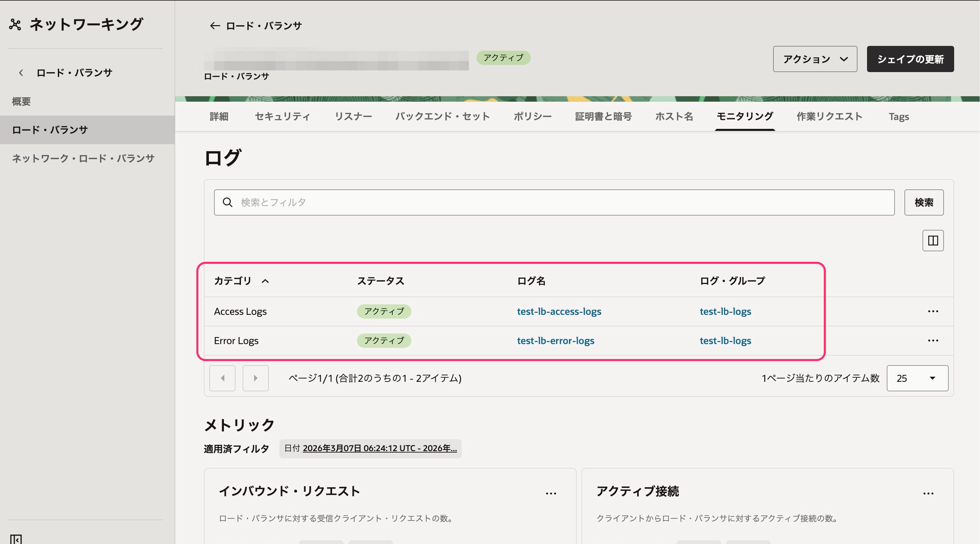
Task: Click the アクティブ badge beside the load balancer name
Action: point(504,58)
